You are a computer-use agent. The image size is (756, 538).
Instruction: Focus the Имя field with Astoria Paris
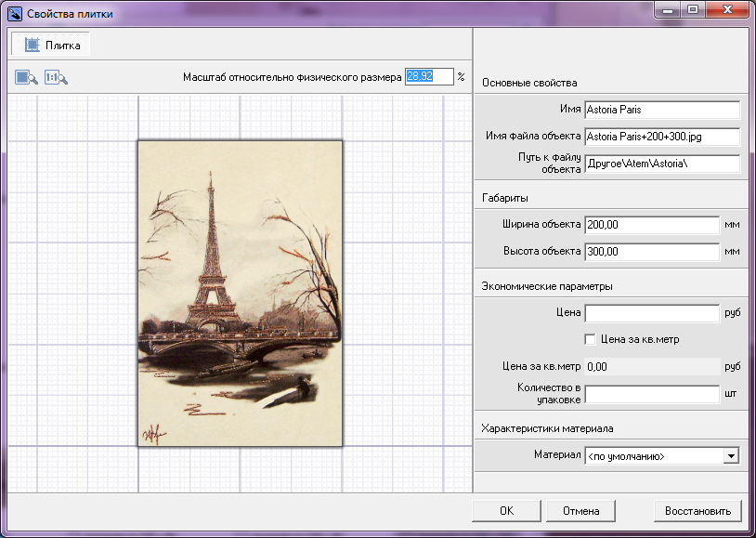661,110
